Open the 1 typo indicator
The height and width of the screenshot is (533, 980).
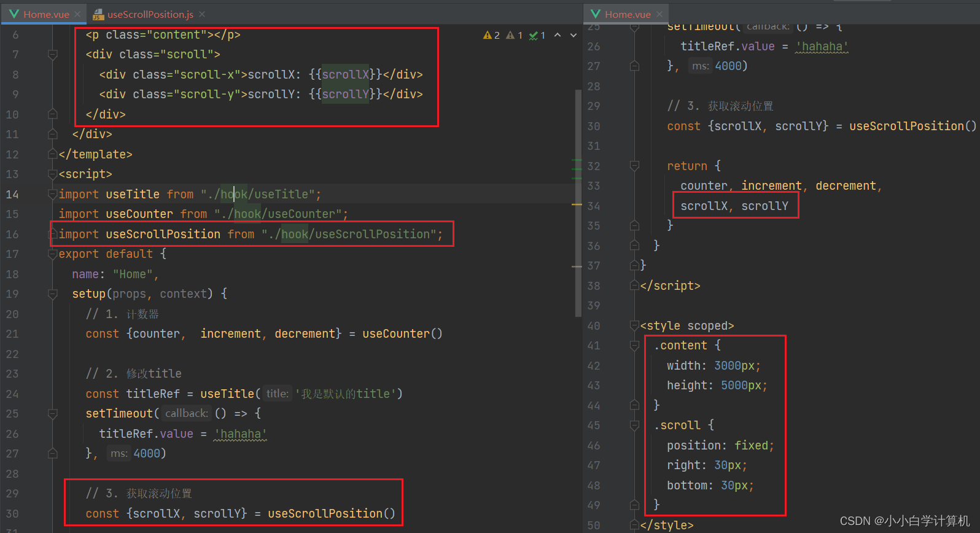(537, 36)
